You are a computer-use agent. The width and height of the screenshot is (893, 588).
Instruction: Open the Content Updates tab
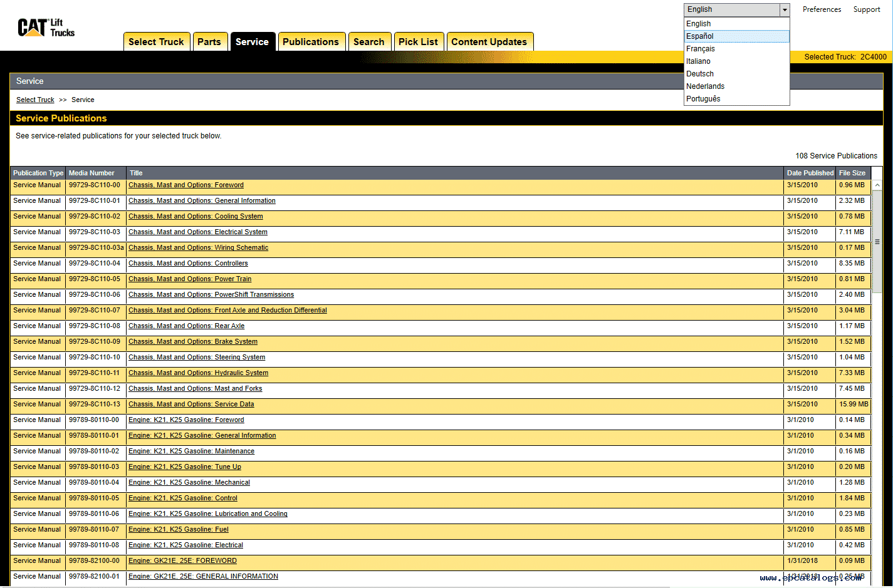pyautogui.click(x=489, y=41)
